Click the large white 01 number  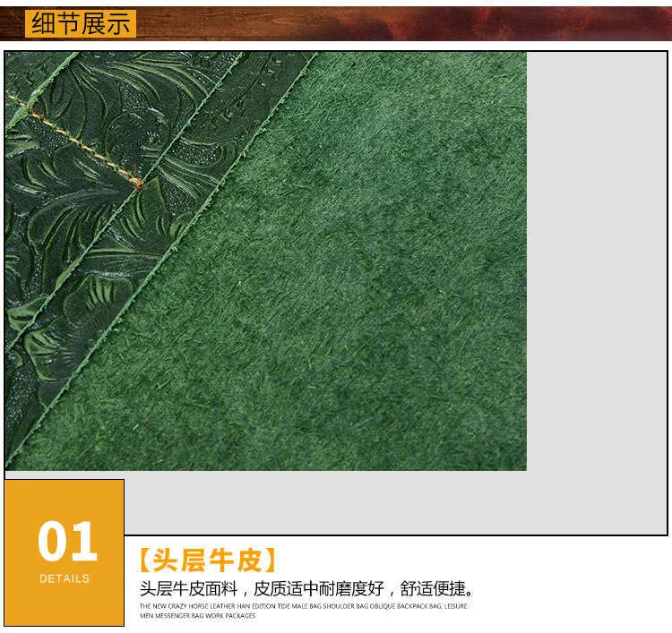[65, 541]
